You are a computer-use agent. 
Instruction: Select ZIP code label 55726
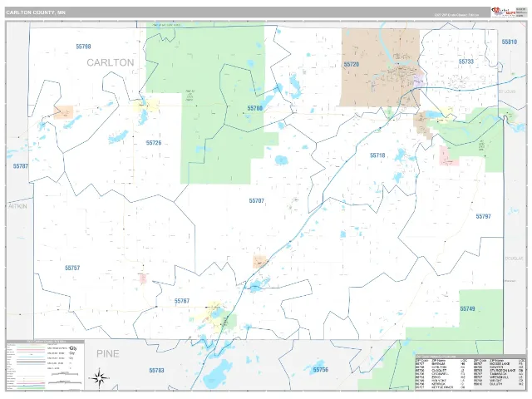(154, 143)
